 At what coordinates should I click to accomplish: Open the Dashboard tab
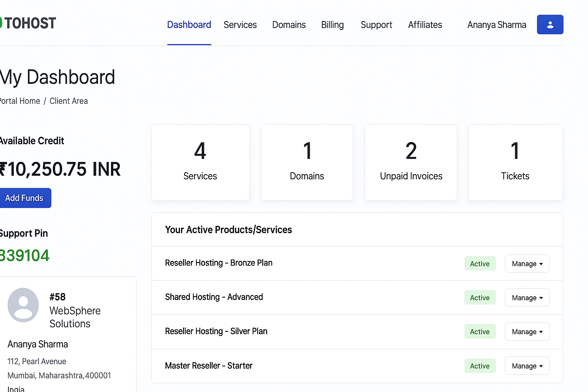pyautogui.click(x=189, y=25)
